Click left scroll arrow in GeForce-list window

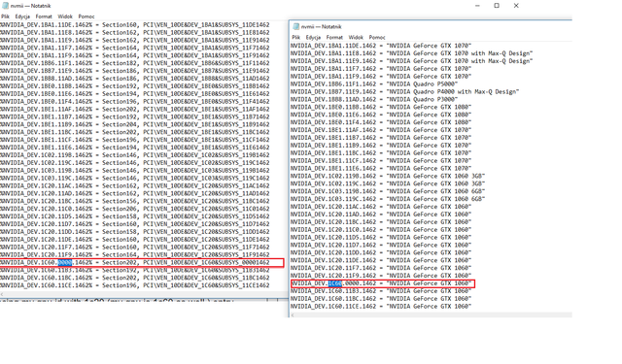coord(293,315)
